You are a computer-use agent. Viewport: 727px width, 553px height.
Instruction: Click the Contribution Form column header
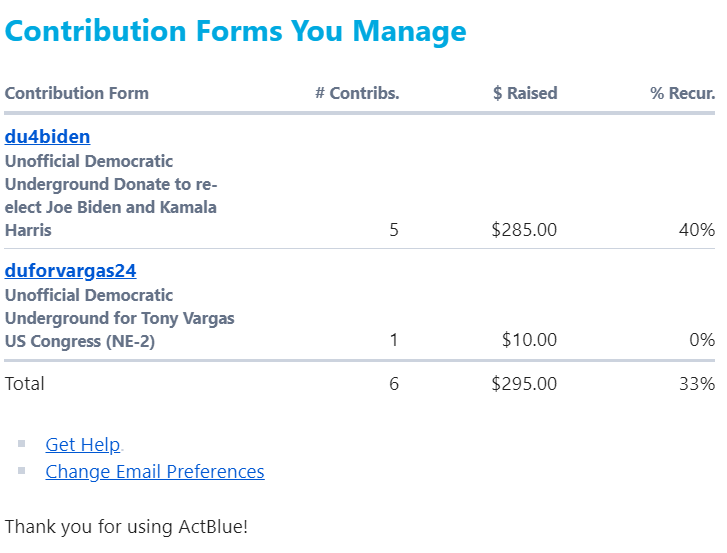point(76,94)
